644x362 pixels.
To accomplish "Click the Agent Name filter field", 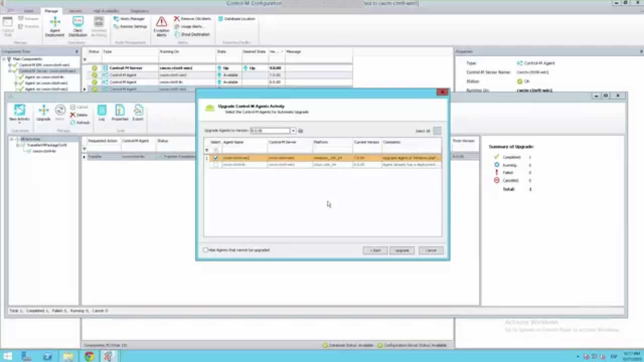I will pos(244,149).
